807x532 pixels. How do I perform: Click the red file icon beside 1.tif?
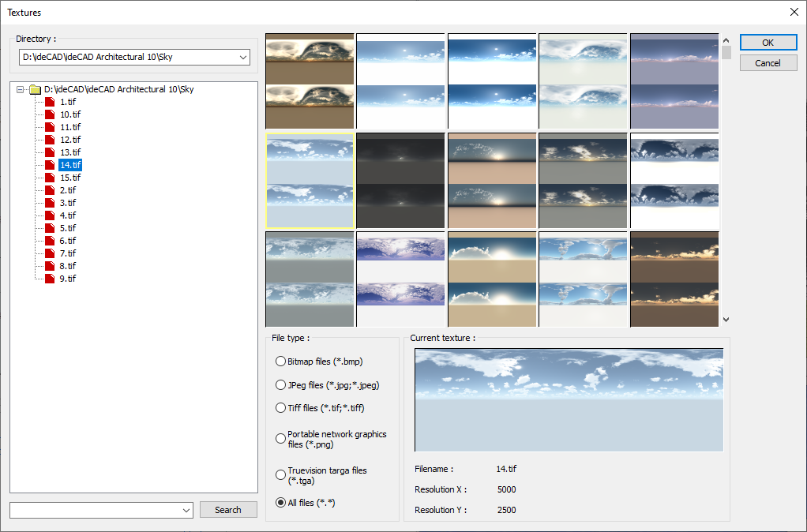[x=51, y=102]
